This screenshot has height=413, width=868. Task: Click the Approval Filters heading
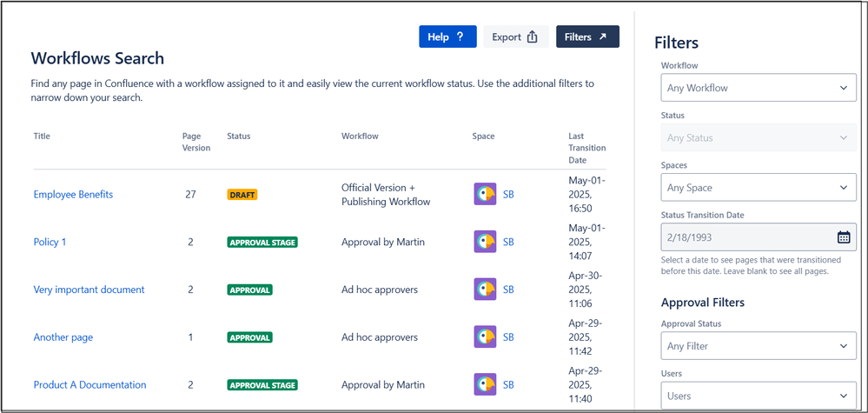(703, 303)
